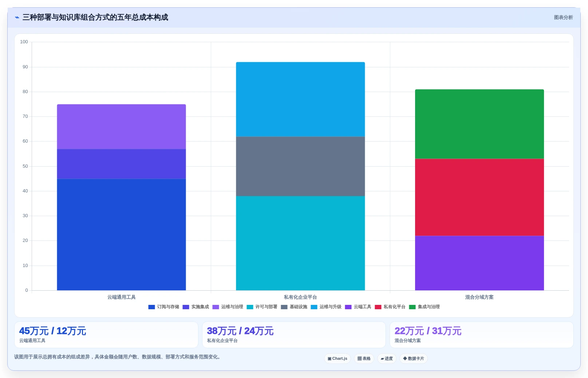Click the teal 许可与部署 bar segment
Screen dimensions: 588x378
point(300,243)
